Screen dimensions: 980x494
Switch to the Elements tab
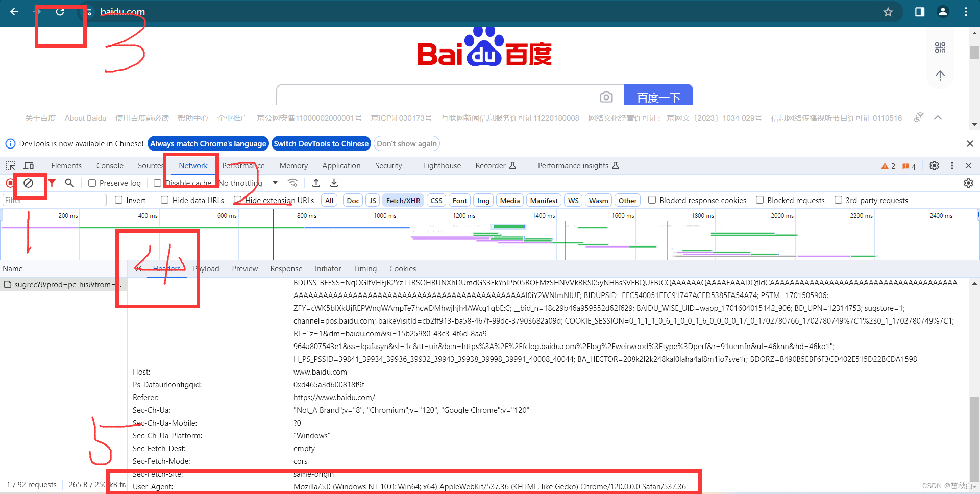click(x=66, y=166)
